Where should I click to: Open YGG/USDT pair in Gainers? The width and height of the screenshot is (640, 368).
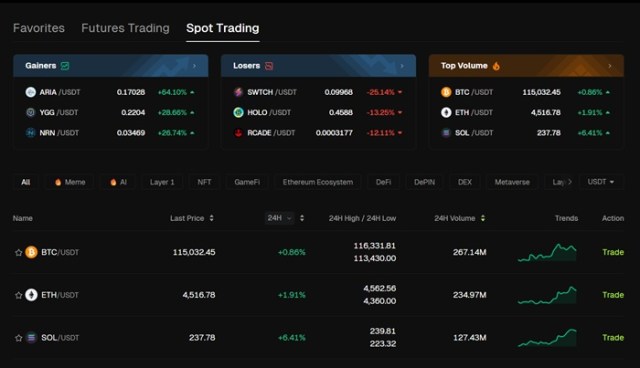[58, 112]
